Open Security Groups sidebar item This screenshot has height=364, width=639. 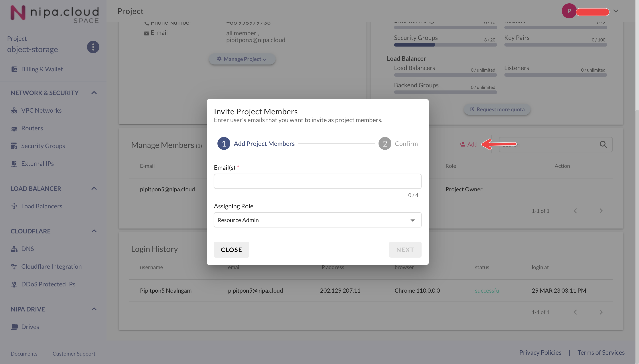(43, 146)
